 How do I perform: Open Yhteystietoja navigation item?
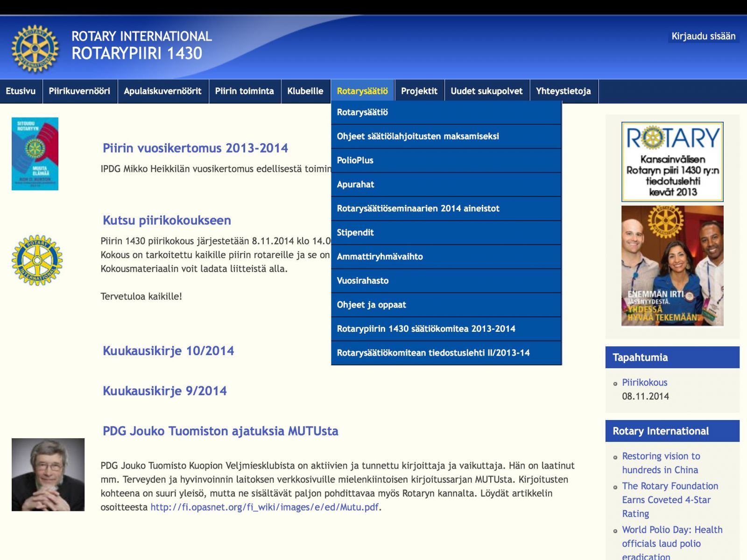pyautogui.click(x=564, y=91)
